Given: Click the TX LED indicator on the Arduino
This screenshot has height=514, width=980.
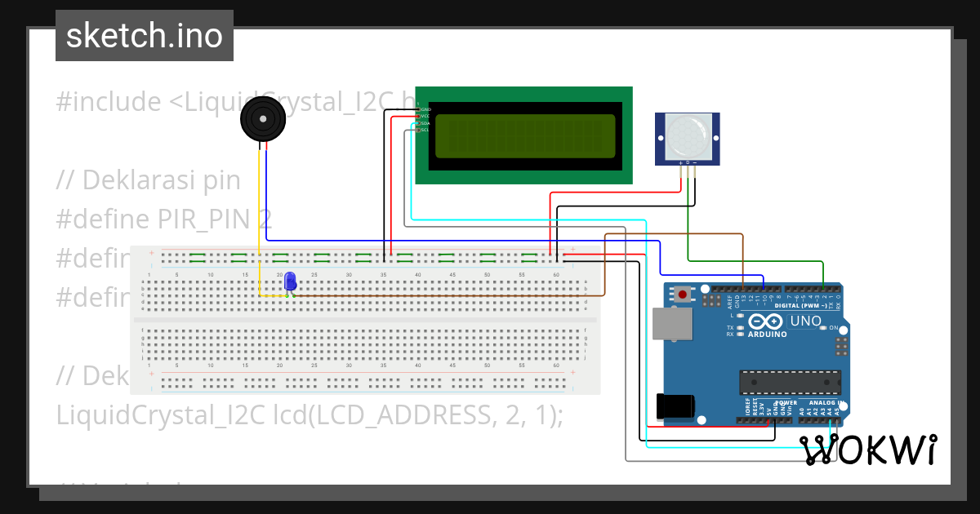Looking at the screenshot, I should [x=739, y=327].
